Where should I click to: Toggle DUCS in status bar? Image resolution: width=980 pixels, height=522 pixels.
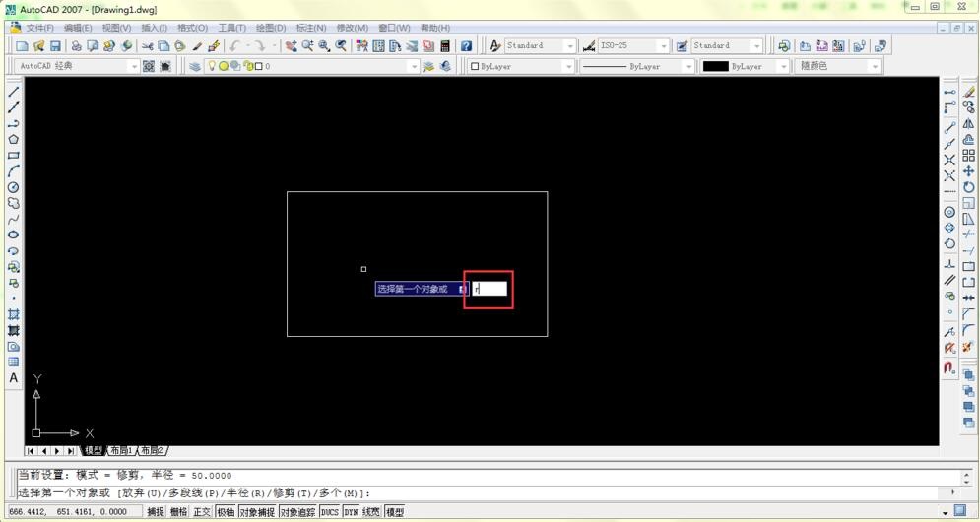click(x=329, y=512)
